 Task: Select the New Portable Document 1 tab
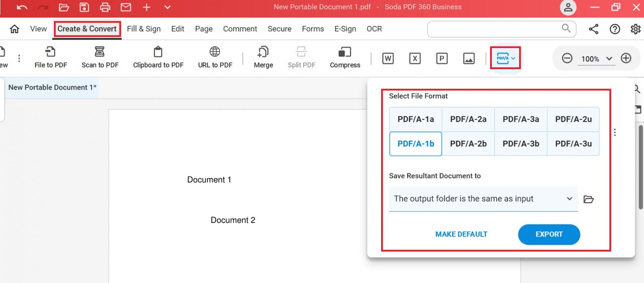point(52,87)
